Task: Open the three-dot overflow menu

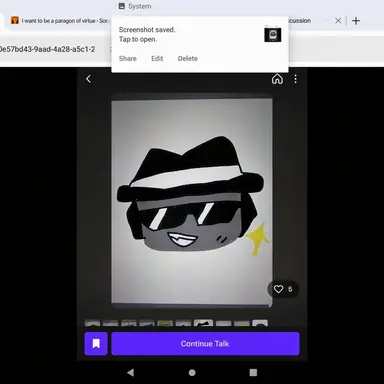Action: (x=295, y=79)
